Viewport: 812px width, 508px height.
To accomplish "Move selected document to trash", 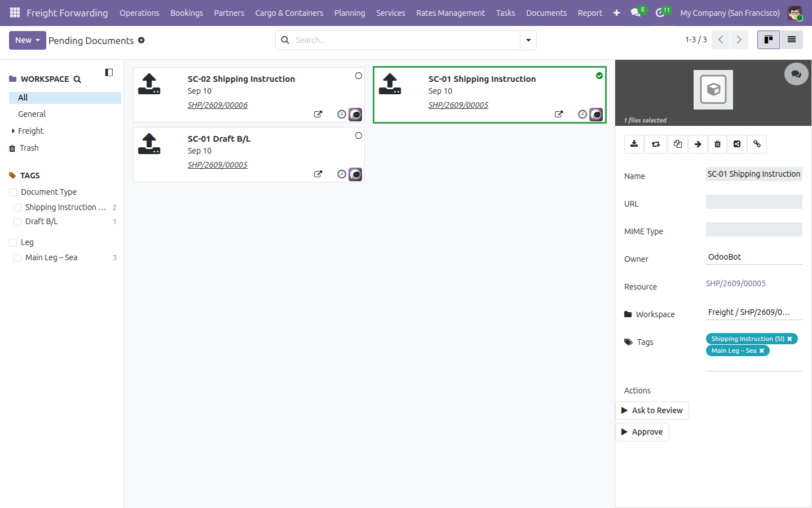I will click(x=717, y=144).
